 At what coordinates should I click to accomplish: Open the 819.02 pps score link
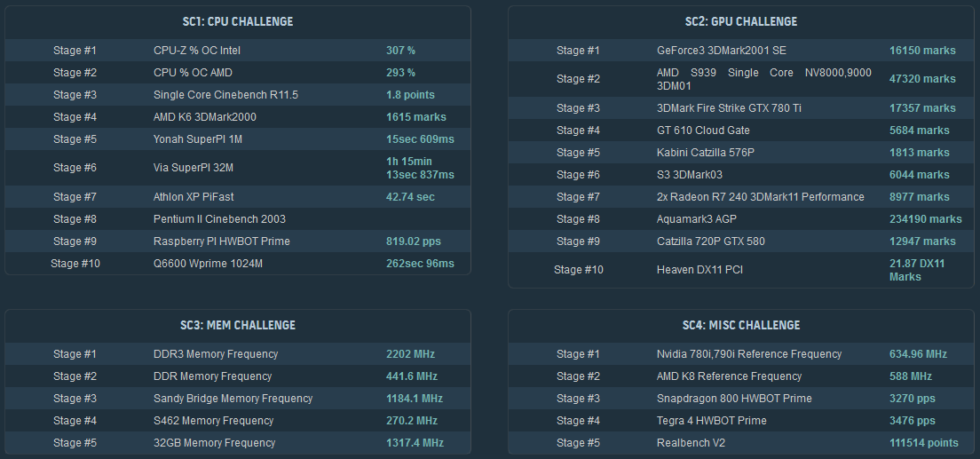point(413,241)
